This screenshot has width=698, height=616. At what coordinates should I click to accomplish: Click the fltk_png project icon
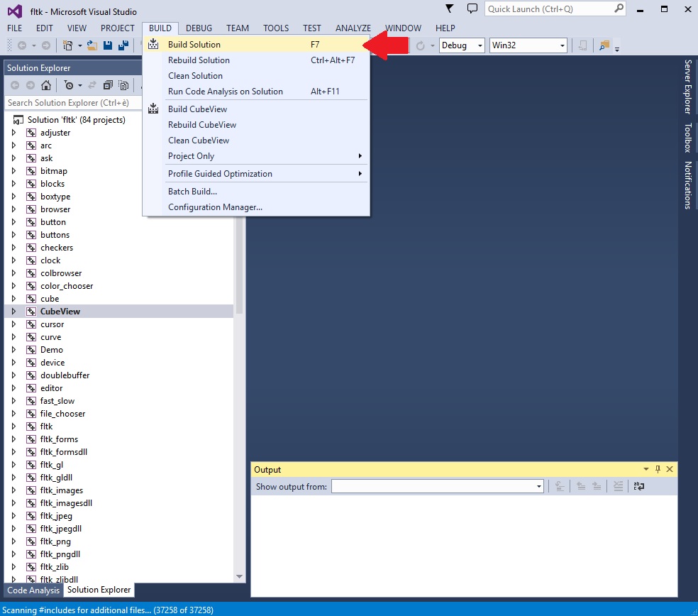(x=31, y=541)
